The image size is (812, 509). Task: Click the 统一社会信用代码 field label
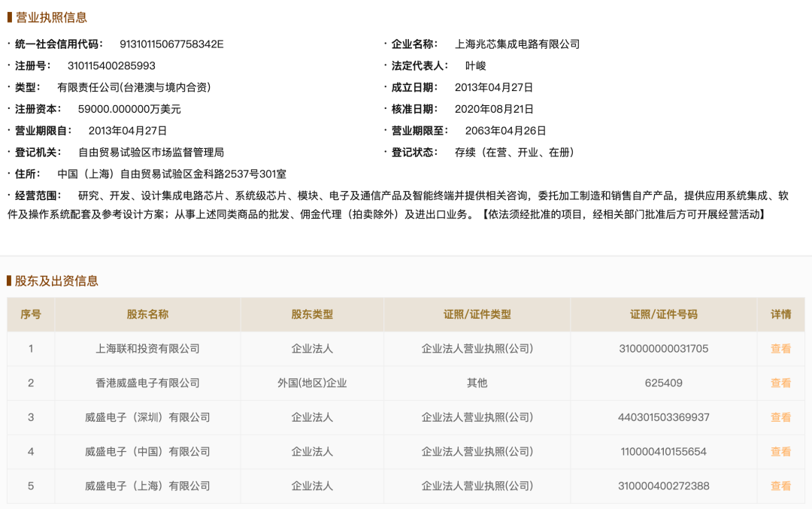click(x=59, y=44)
